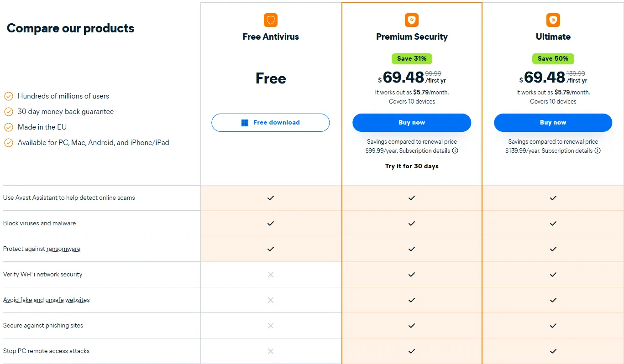The height and width of the screenshot is (364, 624).
Task: Open the info icon beside Premium subscription details
Action: 455,151
